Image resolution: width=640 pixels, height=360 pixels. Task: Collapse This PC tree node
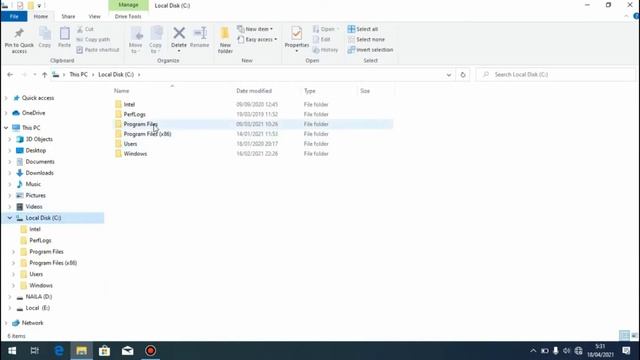tap(6, 128)
